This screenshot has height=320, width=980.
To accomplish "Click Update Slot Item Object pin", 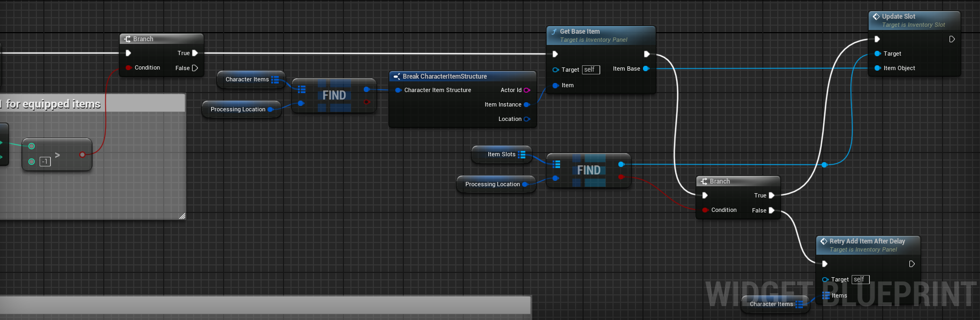I will point(877,68).
